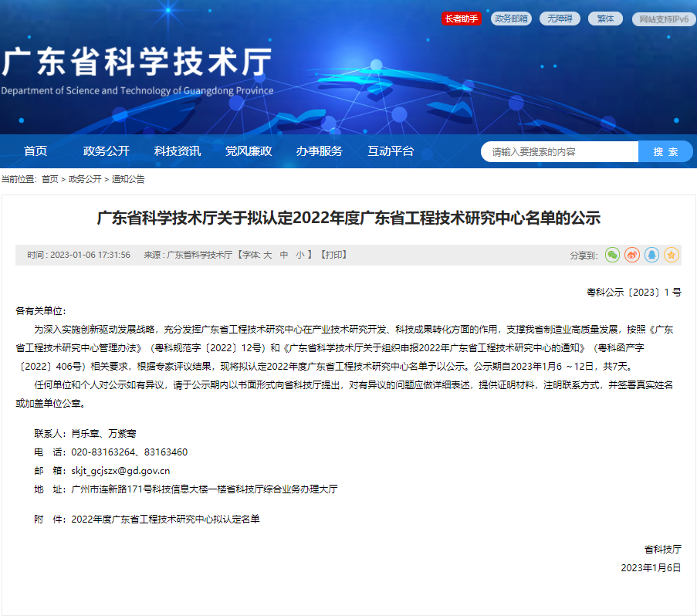Toggle 无障碍 accessibility mode
Image resolution: width=697 pixels, height=616 pixels.
(x=559, y=19)
